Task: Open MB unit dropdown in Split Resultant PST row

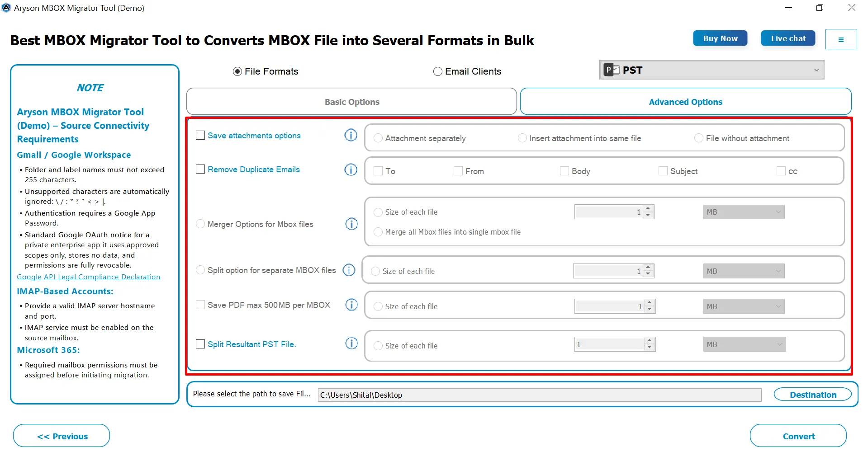Action: [x=744, y=344]
